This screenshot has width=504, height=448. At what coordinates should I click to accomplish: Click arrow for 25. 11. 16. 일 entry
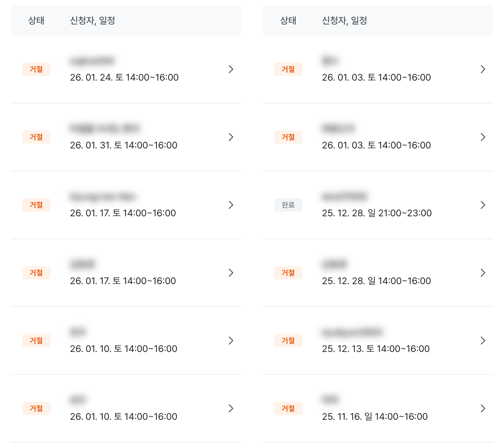click(483, 408)
